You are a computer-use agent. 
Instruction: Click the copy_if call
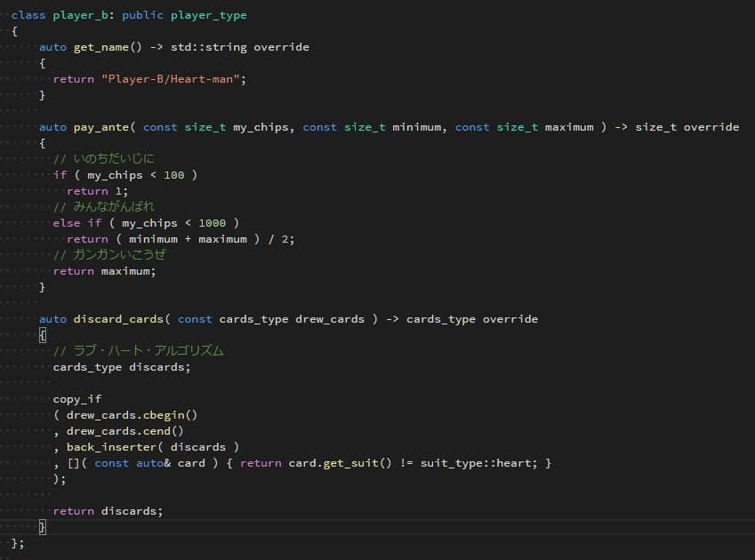[77, 399]
